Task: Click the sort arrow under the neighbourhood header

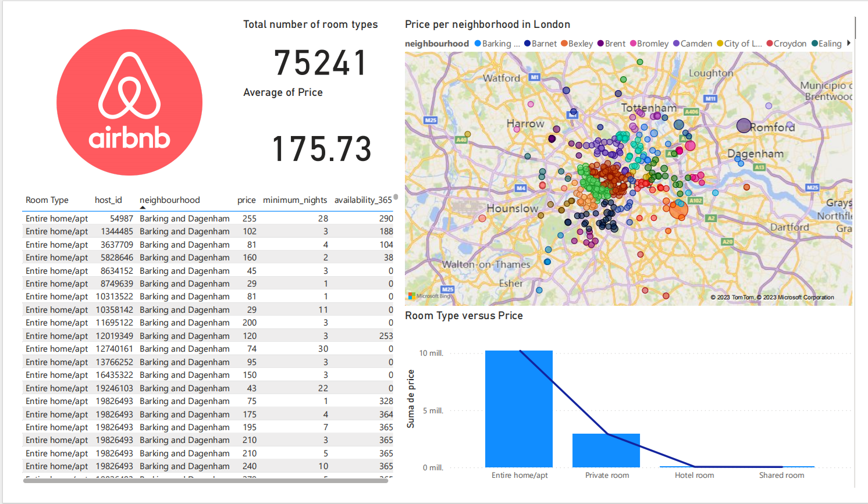Action: coord(143,208)
